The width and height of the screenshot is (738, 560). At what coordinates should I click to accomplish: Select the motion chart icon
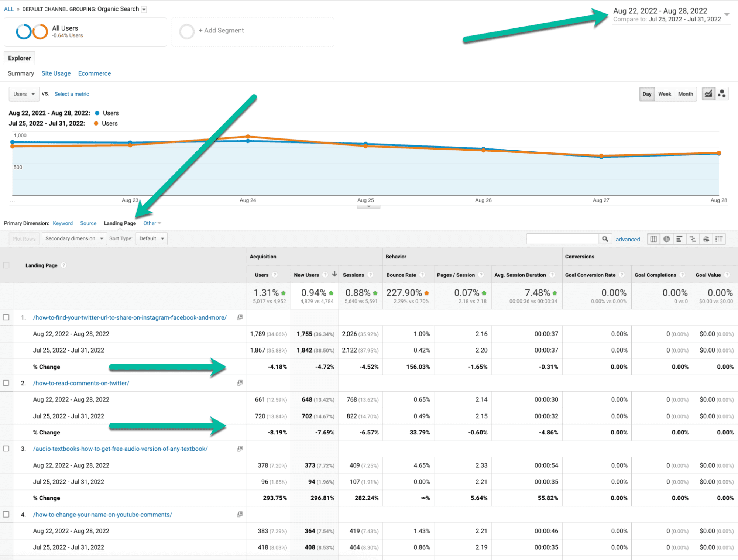(722, 94)
